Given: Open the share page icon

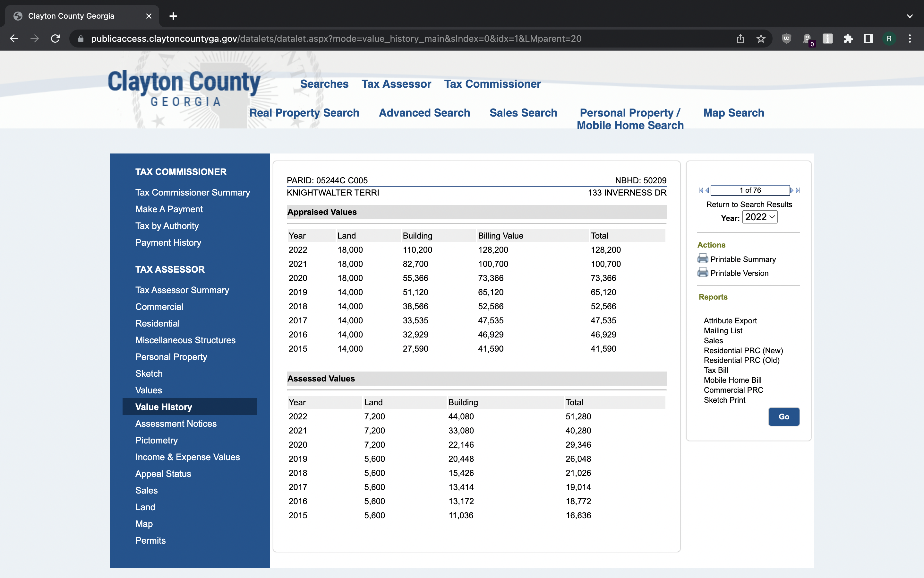Looking at the screenshot, I should coord(740,39).
